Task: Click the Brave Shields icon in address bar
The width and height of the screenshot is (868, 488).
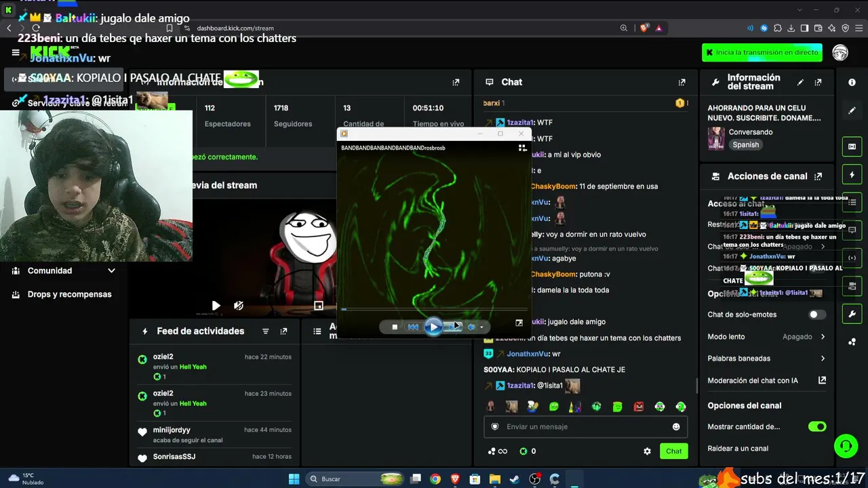Action: (644, 28)
